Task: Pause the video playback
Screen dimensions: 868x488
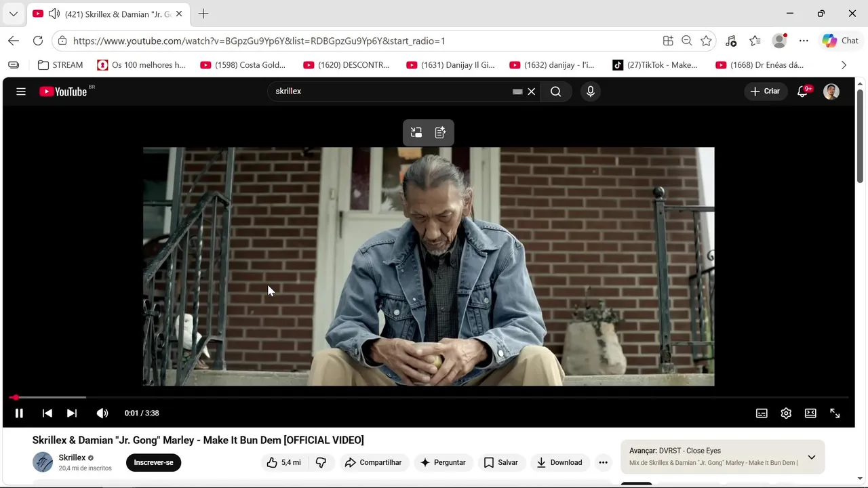Action: (x=19, y=413)
